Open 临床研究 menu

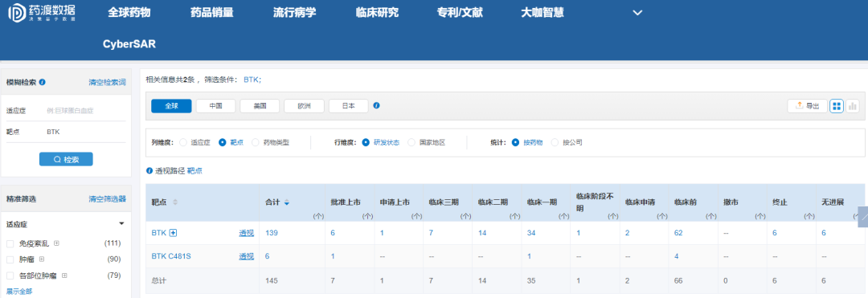coord(377,13)
